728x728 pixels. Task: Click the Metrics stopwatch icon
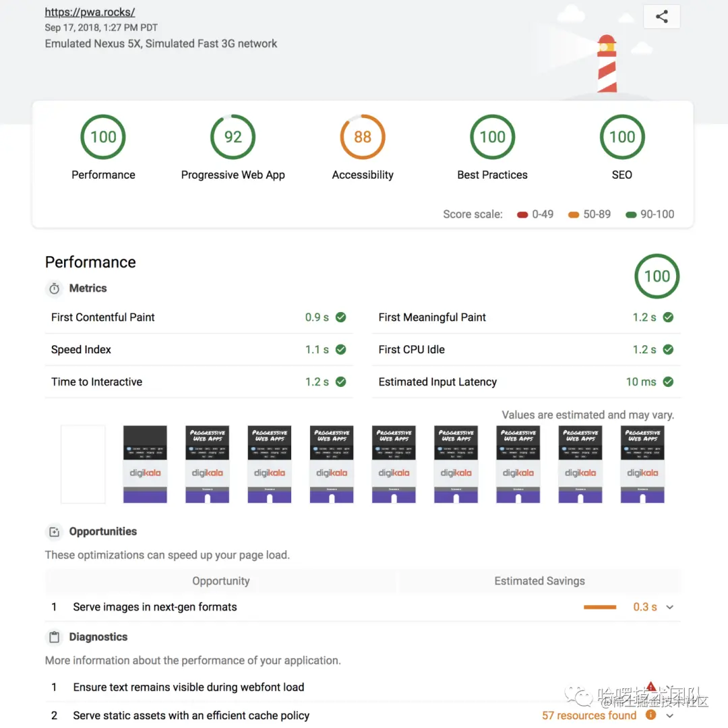tap(55, 289)
